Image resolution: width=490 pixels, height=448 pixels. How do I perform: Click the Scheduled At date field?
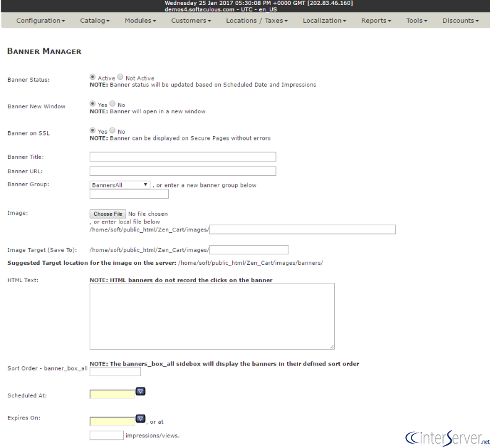[x=112, y=394]
